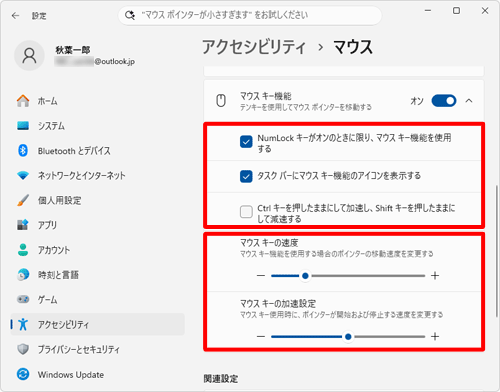The height and width of the screenshot is (392, 500).
Task: Uncheck タスク バーにアイコンを表示する checkbox
Action: pyautogui.click(x=246, y=176)
